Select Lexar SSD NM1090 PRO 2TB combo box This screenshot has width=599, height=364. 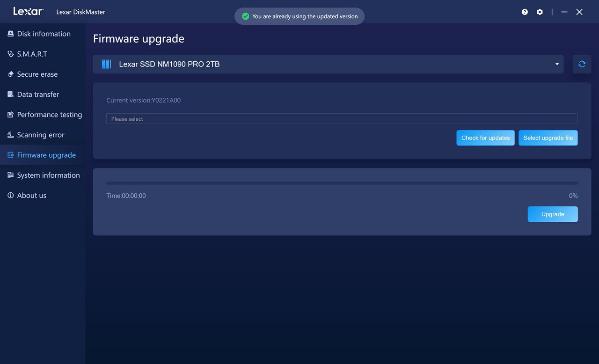click(x=328, y=64)
